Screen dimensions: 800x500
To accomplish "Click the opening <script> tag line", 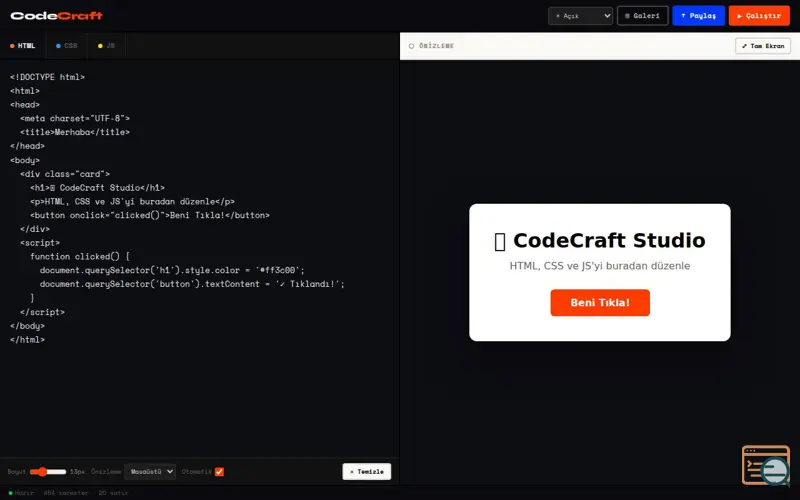I will (40, 243).
